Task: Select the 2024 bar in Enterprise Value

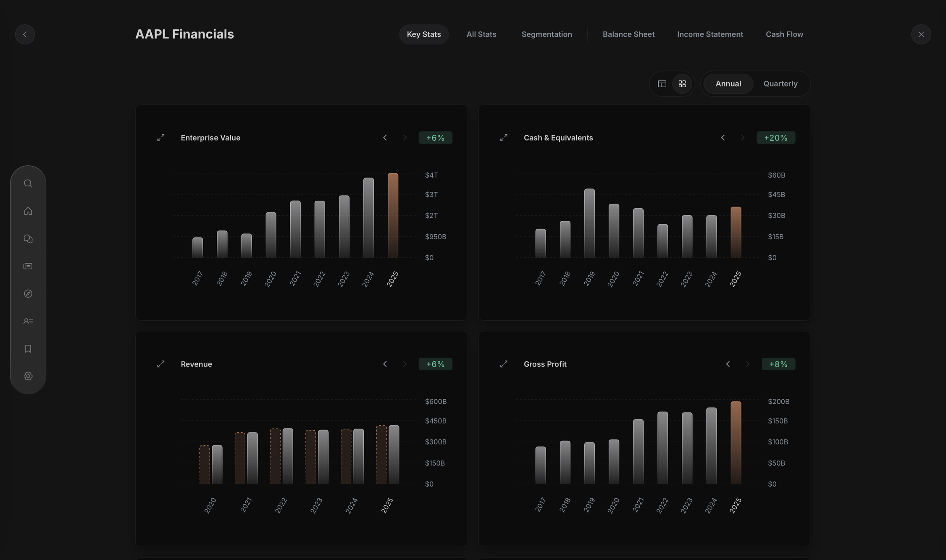Action: (368, 217)
